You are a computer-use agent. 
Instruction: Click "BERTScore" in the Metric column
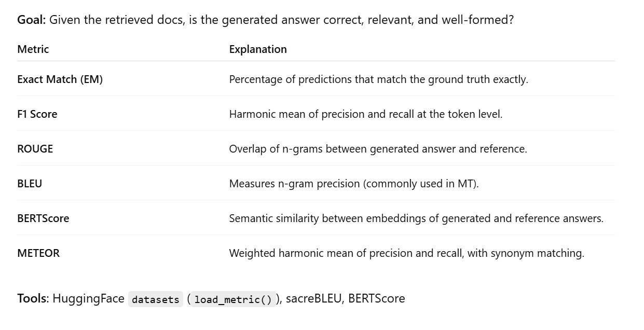(43, 218)
